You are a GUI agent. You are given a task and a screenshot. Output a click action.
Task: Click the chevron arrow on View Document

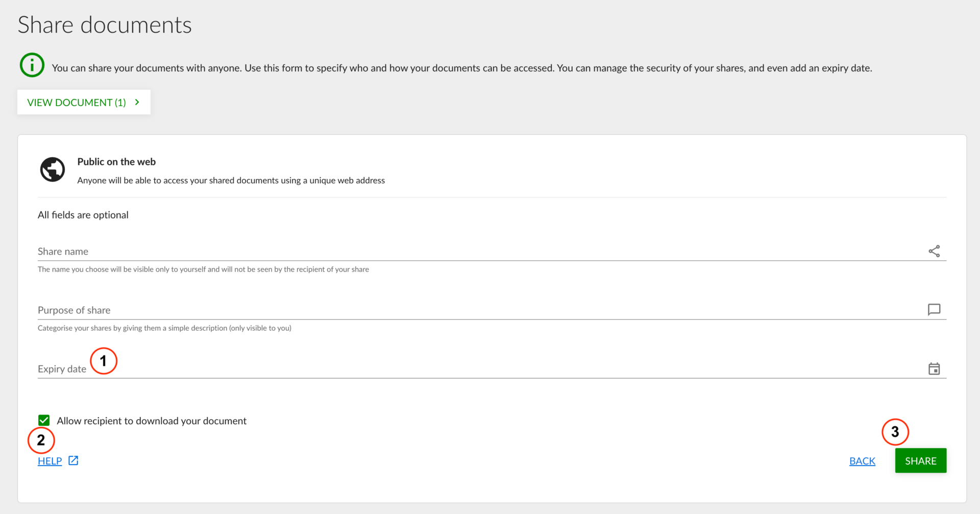point(137,102)
